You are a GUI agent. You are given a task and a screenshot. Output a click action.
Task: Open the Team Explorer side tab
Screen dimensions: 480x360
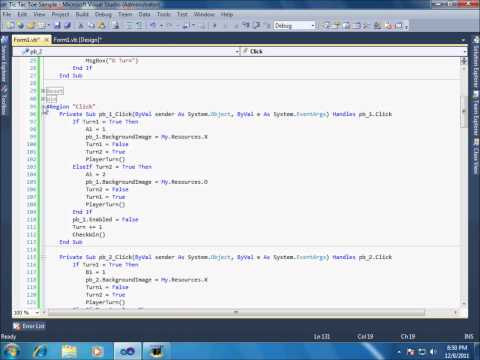[476, 113]
